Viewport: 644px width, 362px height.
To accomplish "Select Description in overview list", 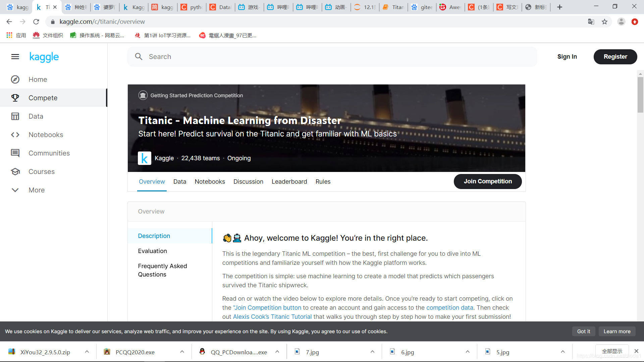I will click(170, 236).
